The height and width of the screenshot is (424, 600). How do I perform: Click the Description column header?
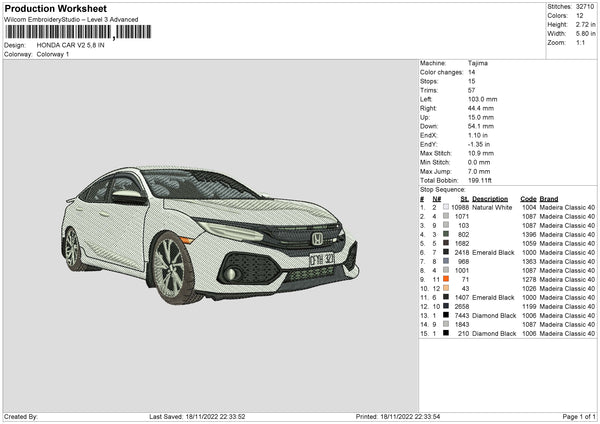(491, 198)
